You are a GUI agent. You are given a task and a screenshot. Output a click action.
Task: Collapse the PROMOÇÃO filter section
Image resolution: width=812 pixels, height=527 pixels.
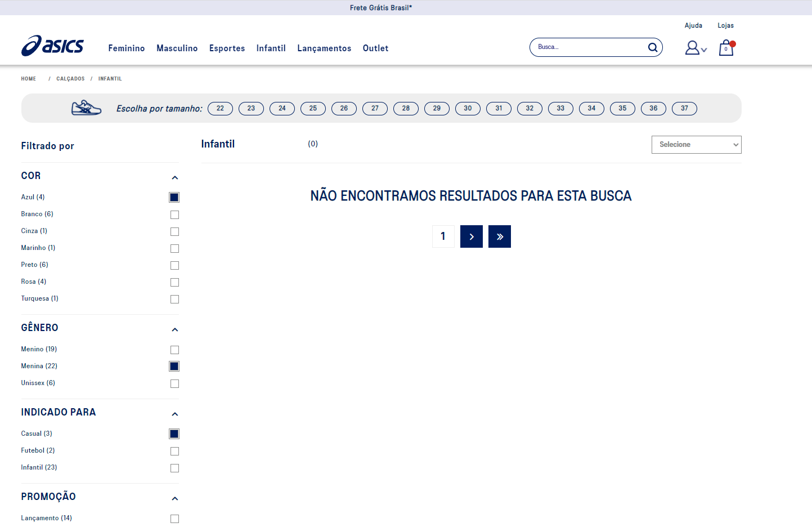[x=175, y=499]
